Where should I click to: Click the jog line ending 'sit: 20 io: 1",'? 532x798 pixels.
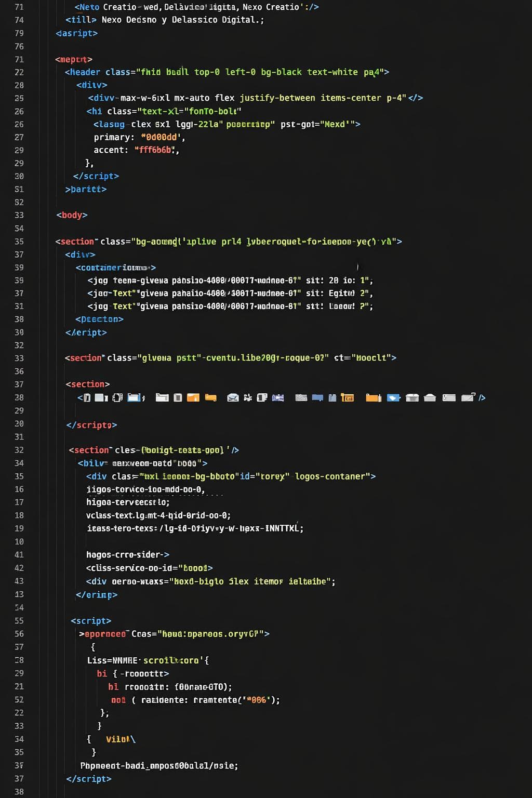click(x=230, y=281)
